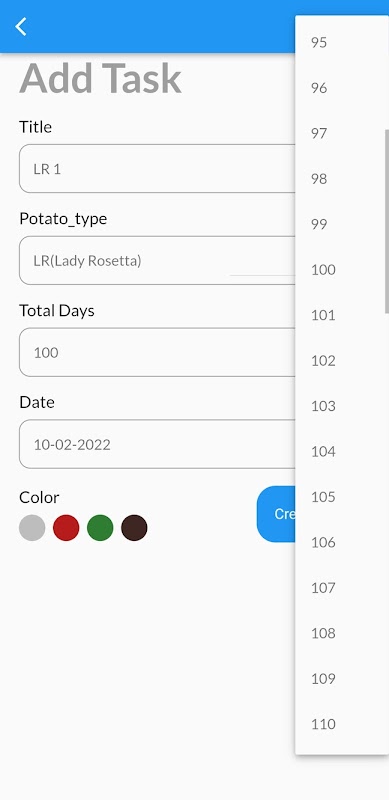
Task: Open the Potato_type dropdown field
Action: [x=157, y=260]
